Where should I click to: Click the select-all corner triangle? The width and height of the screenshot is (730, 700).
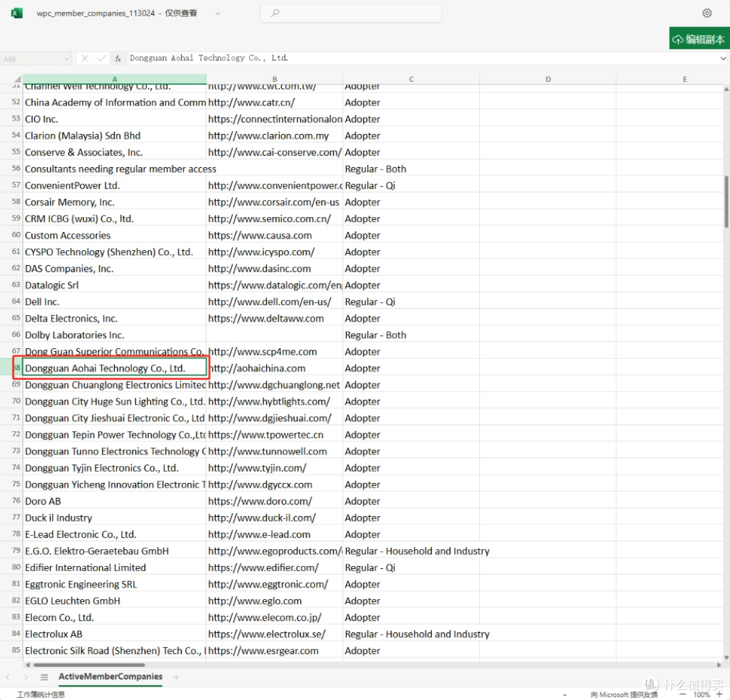(17, 78)
